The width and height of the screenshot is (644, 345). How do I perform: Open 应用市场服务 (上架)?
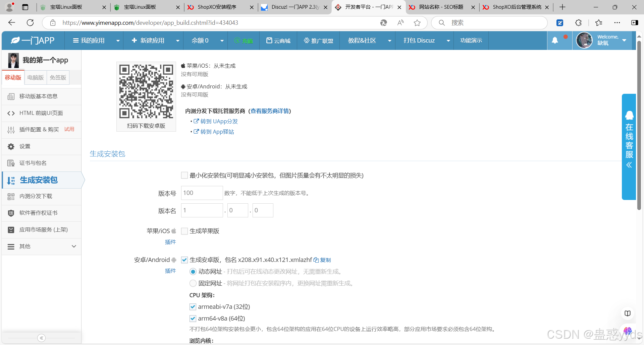tap(42, 230)
